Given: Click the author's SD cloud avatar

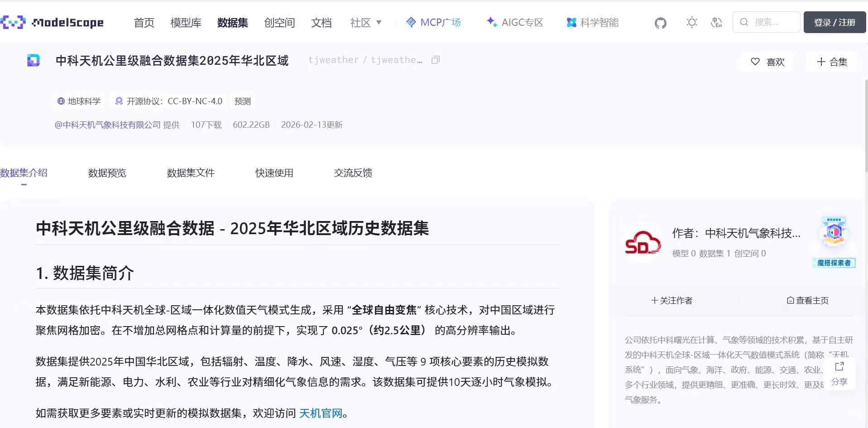Looking at the screenshot, I should 643,243.
